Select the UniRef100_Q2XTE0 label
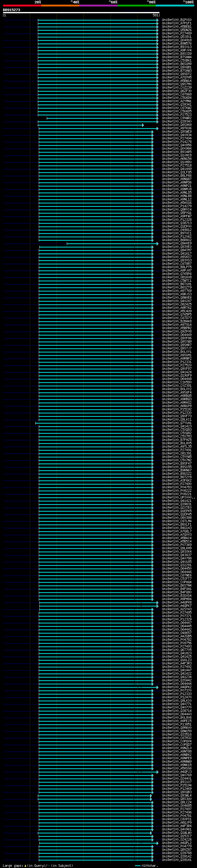 pyautogui.click(x=177, y=507)
